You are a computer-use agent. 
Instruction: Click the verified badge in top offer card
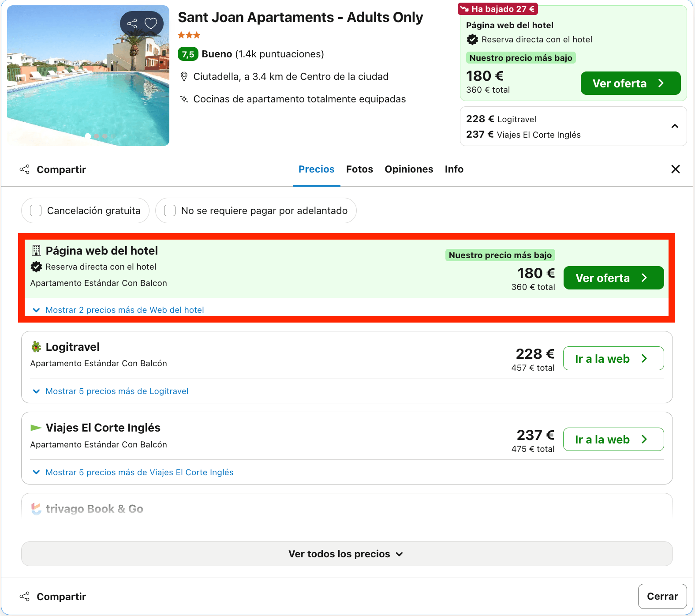click(x=472, y=40)
